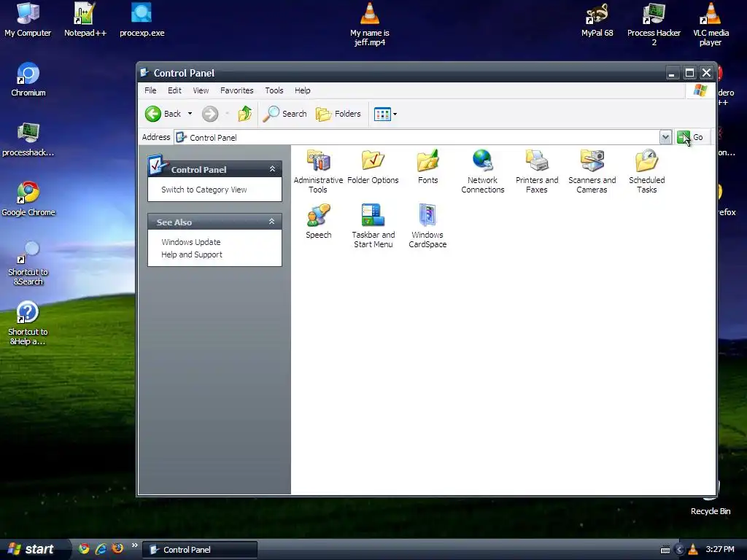Go up one folder level
The image size is (747, 560).
coord(245,114)
